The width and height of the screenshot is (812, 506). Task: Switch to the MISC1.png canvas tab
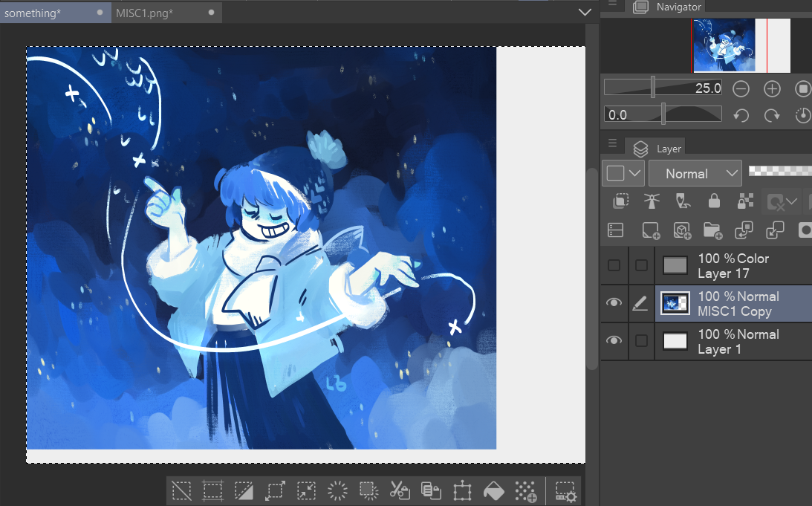coord(145,13)
